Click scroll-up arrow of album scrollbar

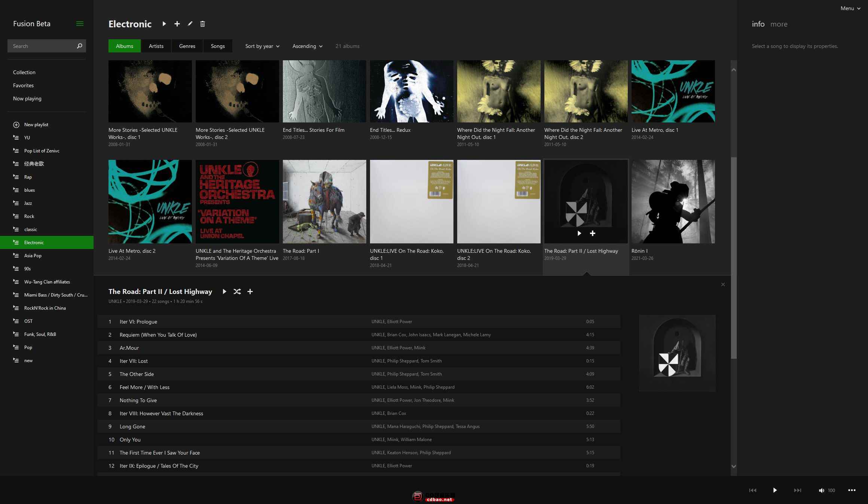pyautogui.click(x=734, y=70)
